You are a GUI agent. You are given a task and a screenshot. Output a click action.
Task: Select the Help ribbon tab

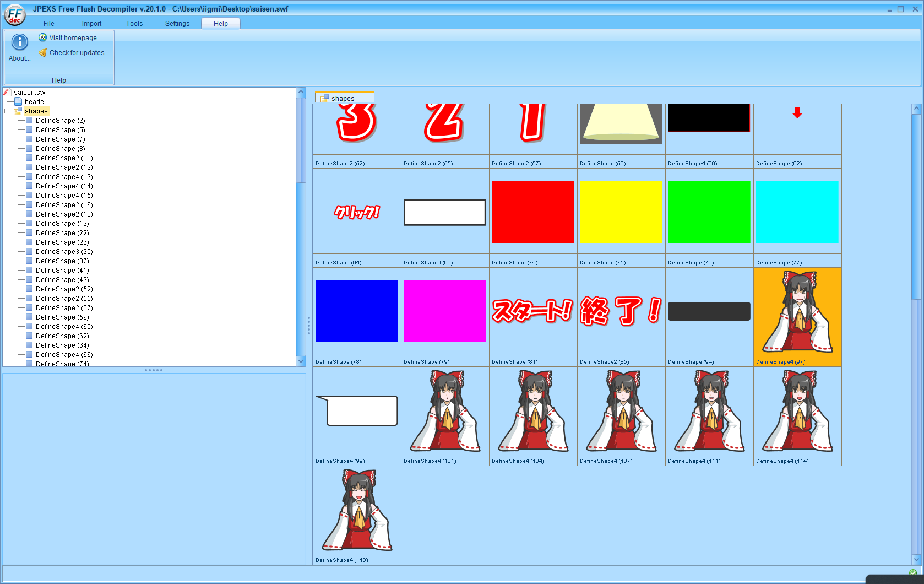[221, 24]
